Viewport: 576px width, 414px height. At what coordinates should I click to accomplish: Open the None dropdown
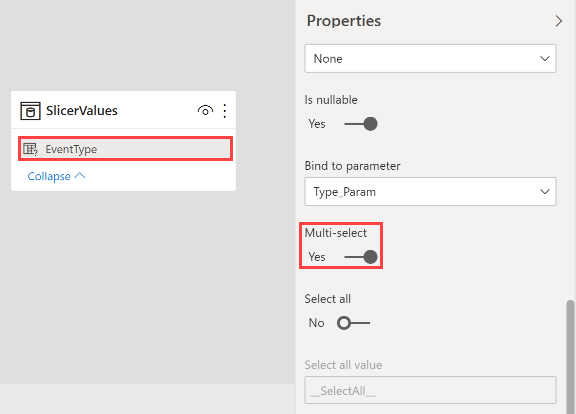click(430, 59)
